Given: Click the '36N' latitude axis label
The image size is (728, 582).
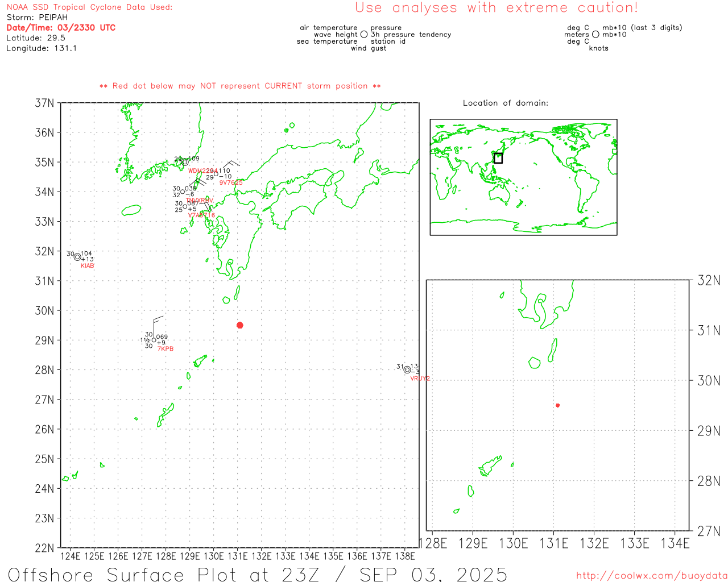Looking at the screenshot, I should (x=45, y=133).
